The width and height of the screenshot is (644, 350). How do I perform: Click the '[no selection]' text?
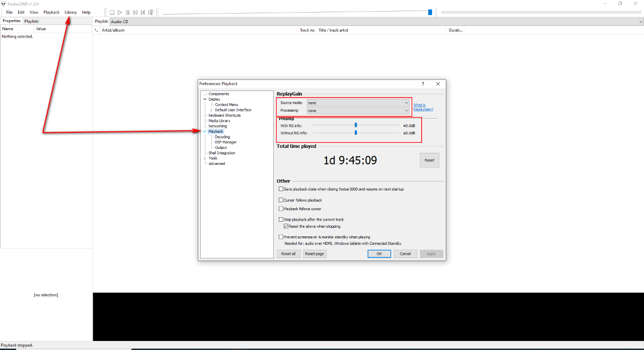tap(46, 295)
